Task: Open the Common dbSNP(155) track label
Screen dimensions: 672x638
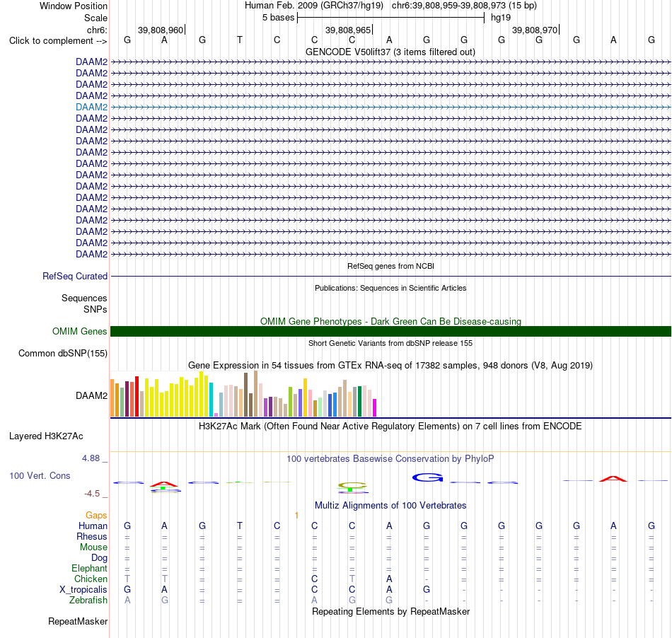Action: click(x=62, y=353)
